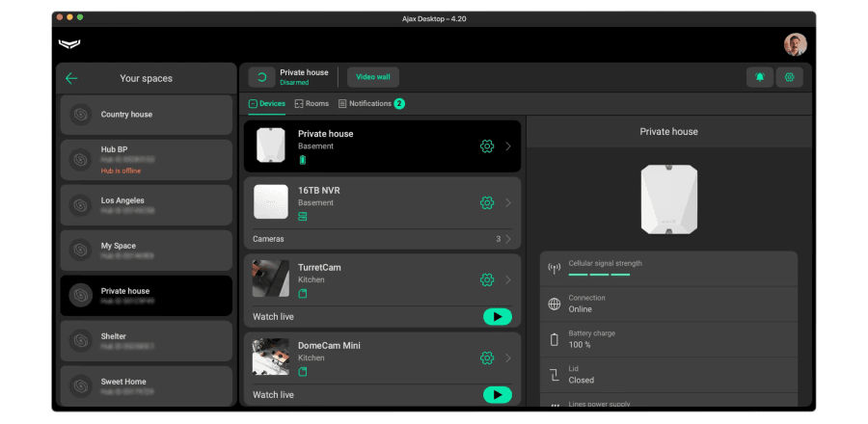This screenshot has height=424, width=868.
Task: Open the Video wall button
Action: point(373,77)
